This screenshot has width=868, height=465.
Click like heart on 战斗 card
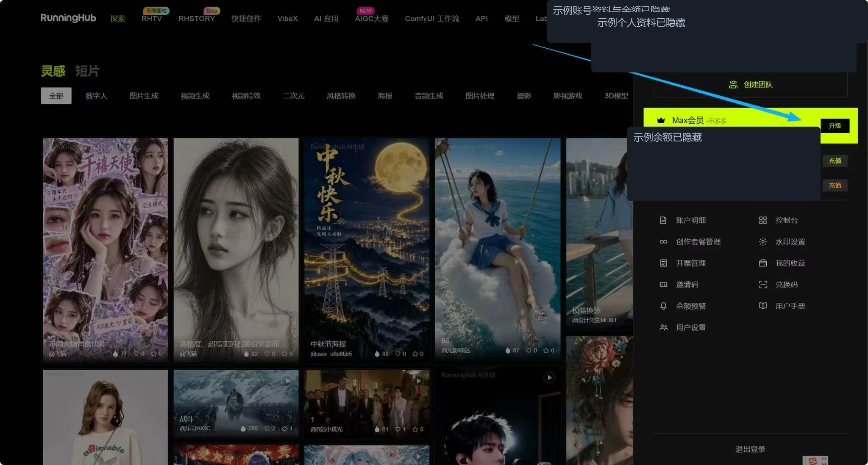point(267,429)
